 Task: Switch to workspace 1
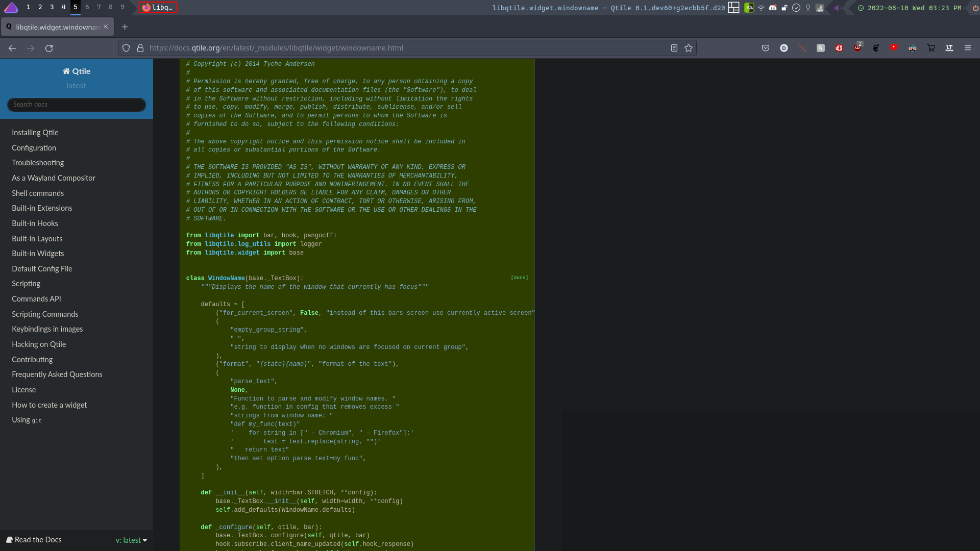click(28, 7)
